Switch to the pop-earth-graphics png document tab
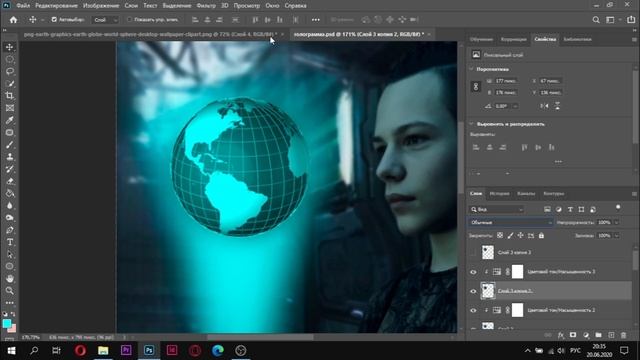640x360 pixels. (150, 34)
